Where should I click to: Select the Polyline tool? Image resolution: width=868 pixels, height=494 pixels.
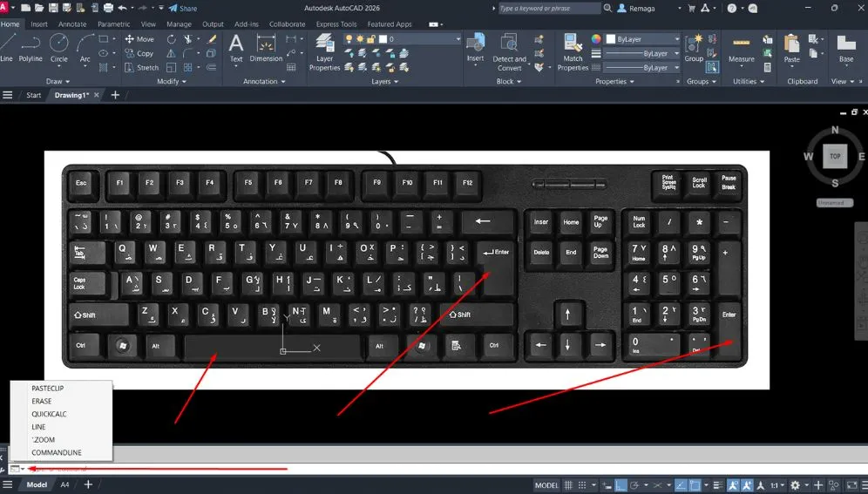[30, 48]
